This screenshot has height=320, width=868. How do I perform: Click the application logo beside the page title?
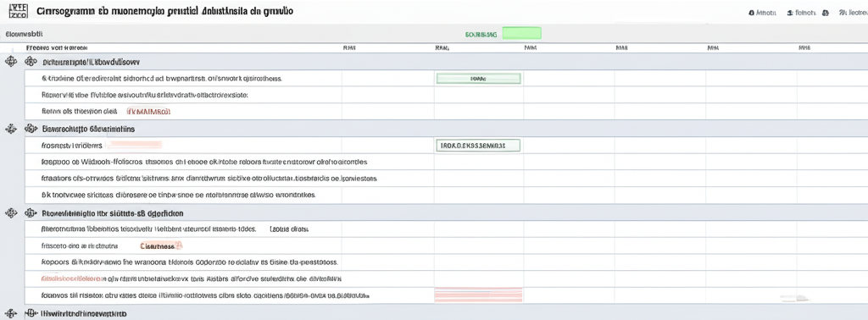click(19, 12)
